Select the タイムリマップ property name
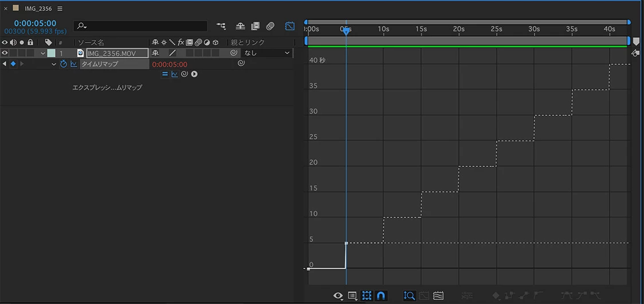 (100, 64)
